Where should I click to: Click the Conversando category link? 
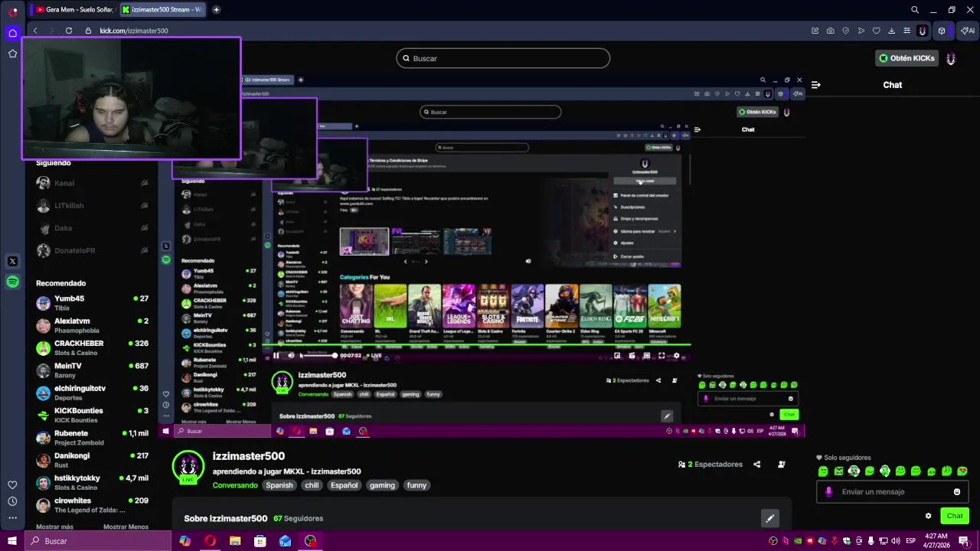235,485
